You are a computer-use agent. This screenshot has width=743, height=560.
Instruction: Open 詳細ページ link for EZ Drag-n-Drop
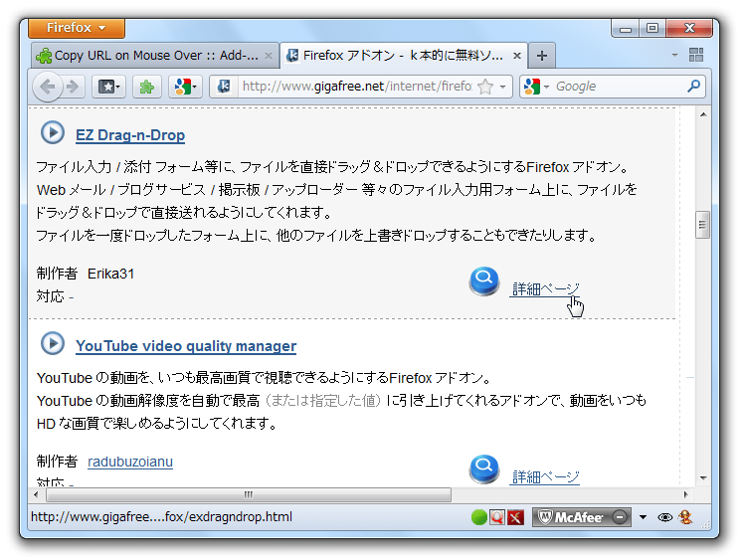[545, 289]
